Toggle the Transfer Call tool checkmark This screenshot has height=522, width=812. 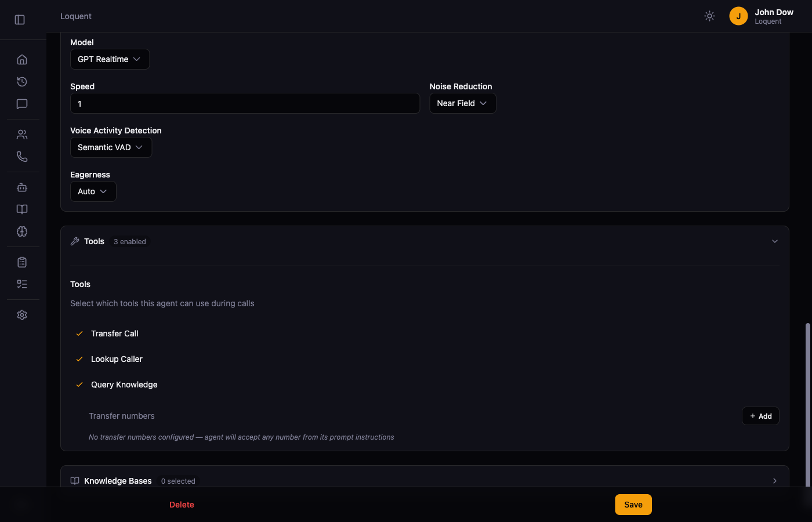tap(79, 333)
